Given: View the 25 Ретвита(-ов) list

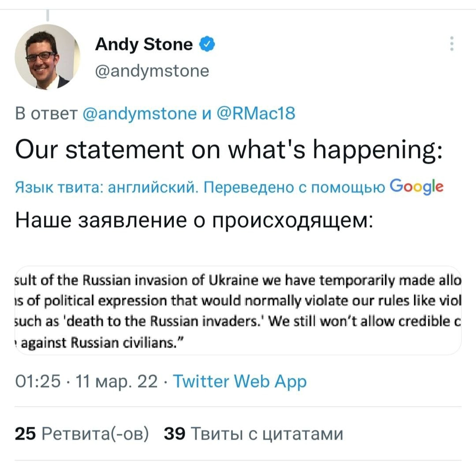Looking at the screenshot, I should [x=82, y=434].
